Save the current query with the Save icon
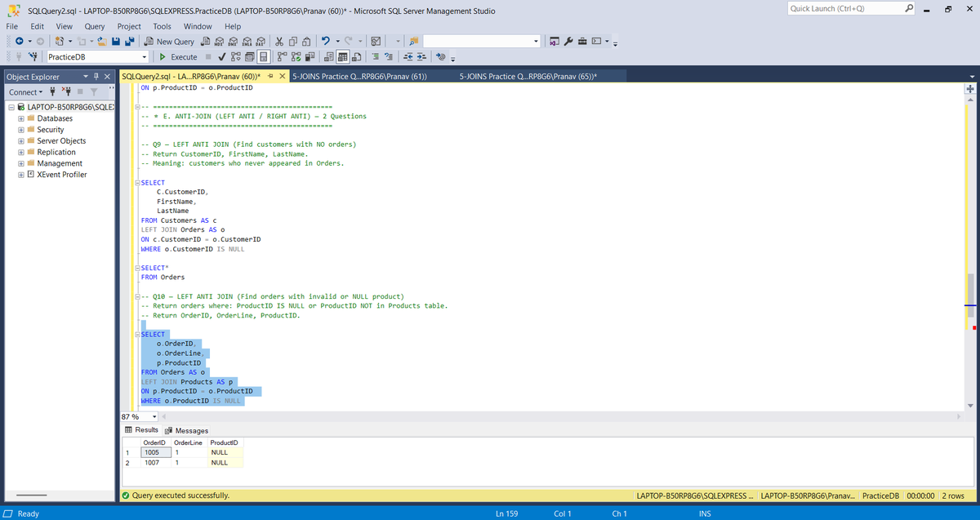The image size is (980, 520). (116, 42)
